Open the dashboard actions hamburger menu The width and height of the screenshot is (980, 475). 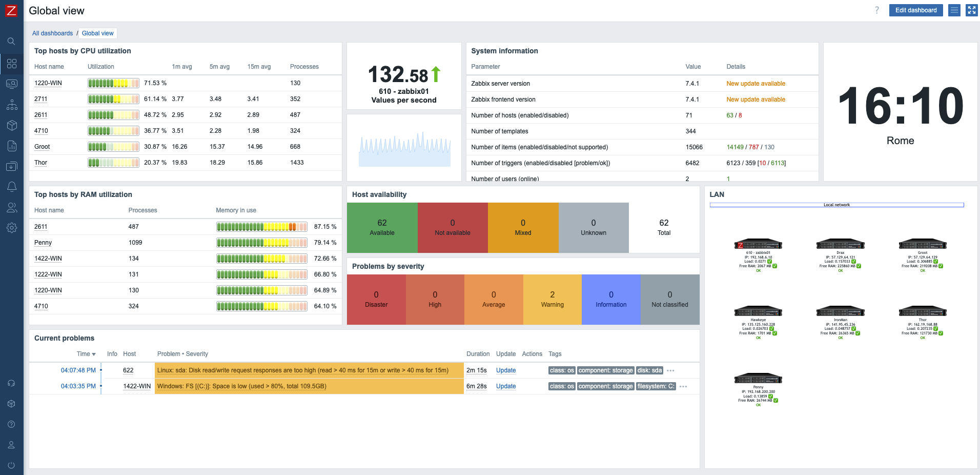pyautogui.click(x=954, y=10)
